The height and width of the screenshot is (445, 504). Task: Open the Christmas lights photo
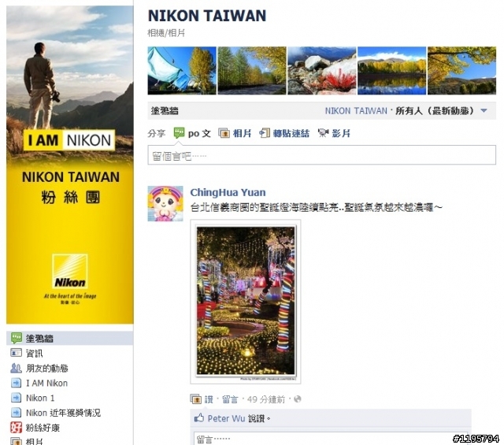point(246,302)
